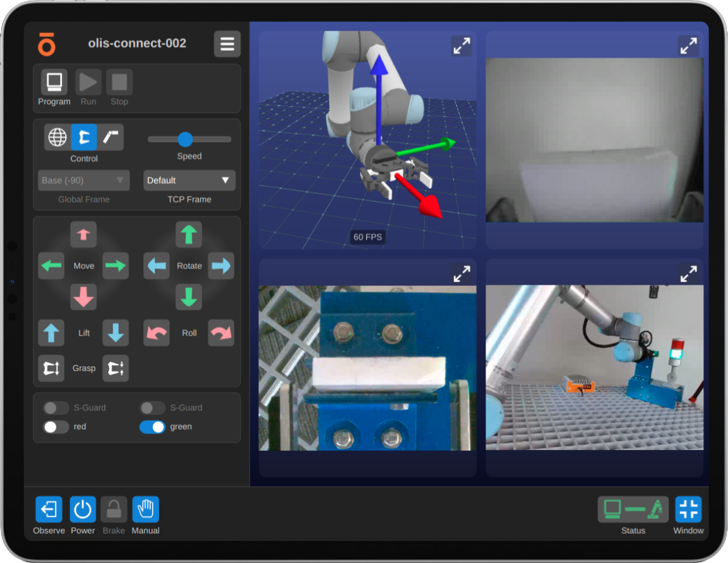Open the Global Frame Base dropdown
This screenshot has height=563, width=728.
[83, 181]
